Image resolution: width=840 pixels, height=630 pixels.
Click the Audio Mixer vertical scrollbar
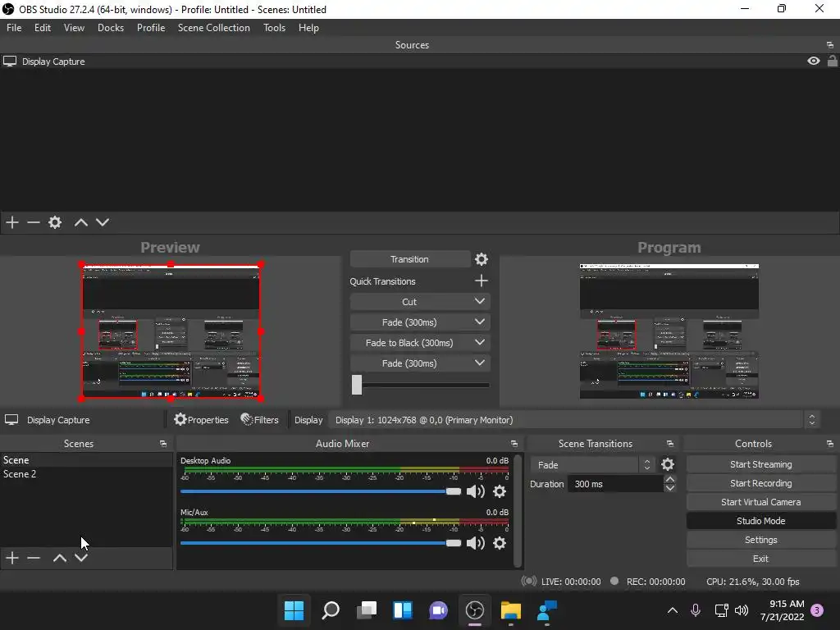[518, 510]
